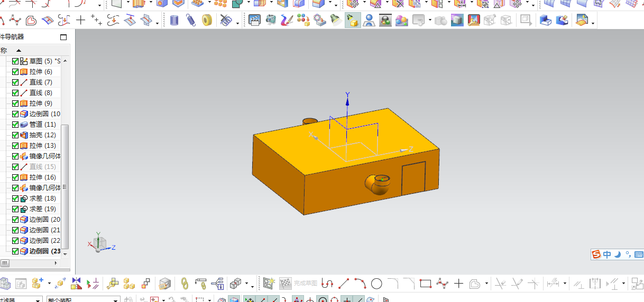Click the view triad in viewport corner
Screen dimensions: 644x302
coord(100,243)
